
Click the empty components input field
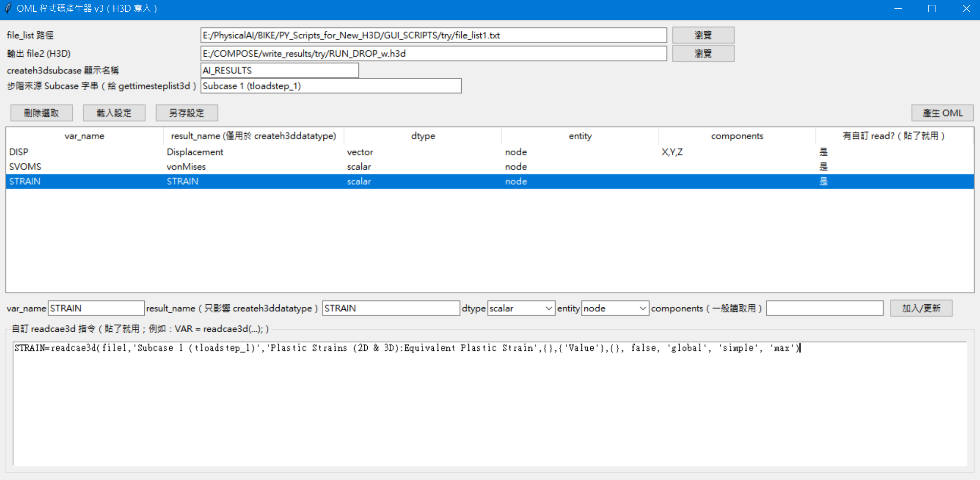(x=824, y=308)
